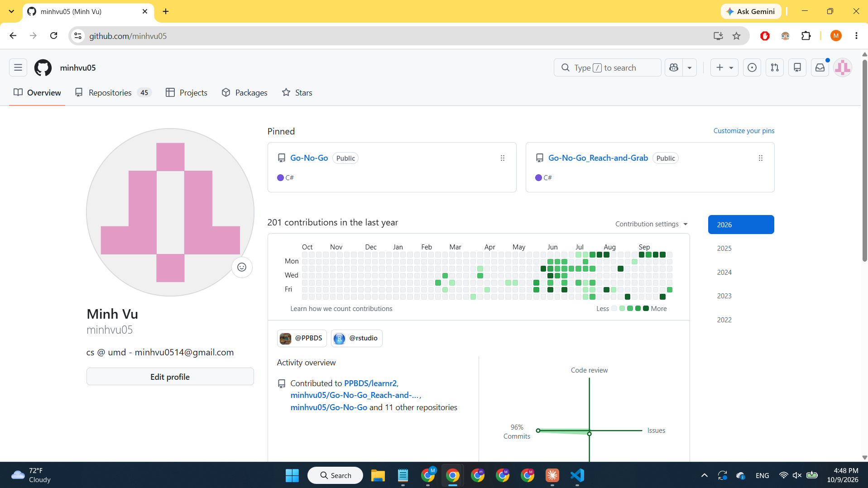Click the lightest legend swatch next to Less

(x=614, y=308)
